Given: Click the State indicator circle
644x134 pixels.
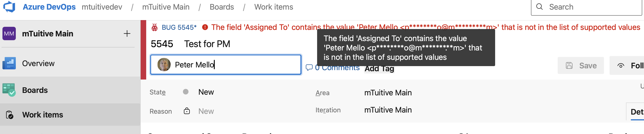Looking at the screenshot, I should (x=186, y=92).
